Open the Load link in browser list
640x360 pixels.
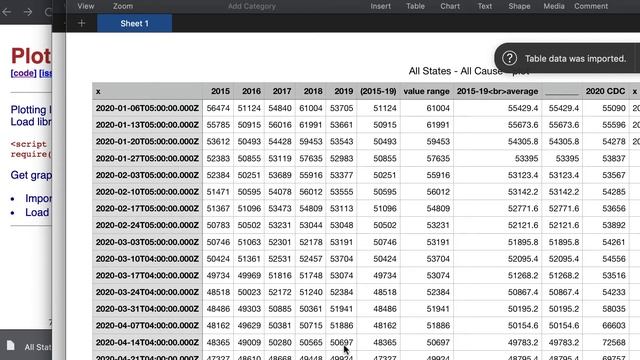pos(37,212)
